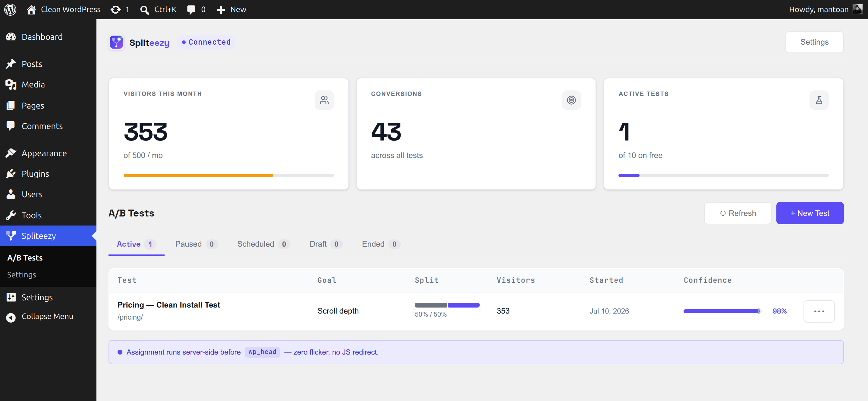Image resolution: width=868 pixels, height=401 pixels.
Task: Click the active tests usage progress bar
Action: [723, 175]
